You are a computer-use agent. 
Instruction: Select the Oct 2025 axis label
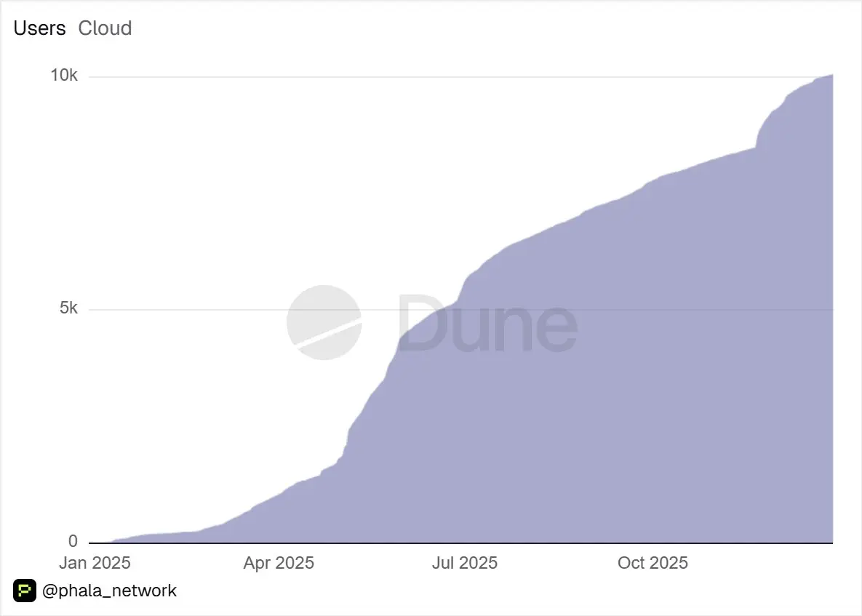click(x=653, y=563)
